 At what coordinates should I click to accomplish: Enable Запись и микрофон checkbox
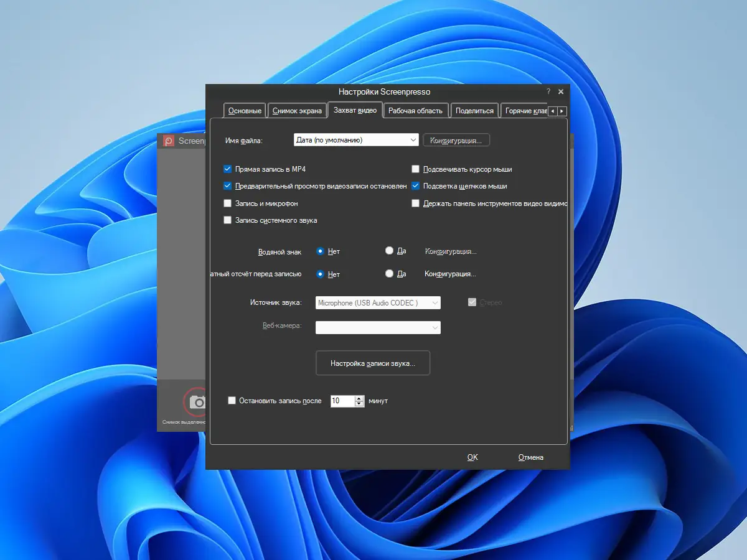coord(227,203)
